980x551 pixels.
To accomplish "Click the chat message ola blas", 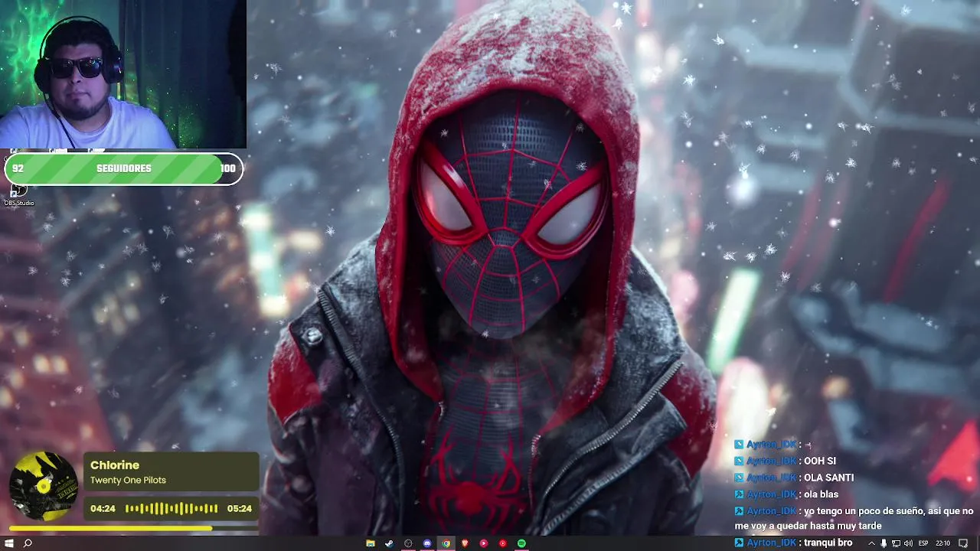I will point(821,494).
